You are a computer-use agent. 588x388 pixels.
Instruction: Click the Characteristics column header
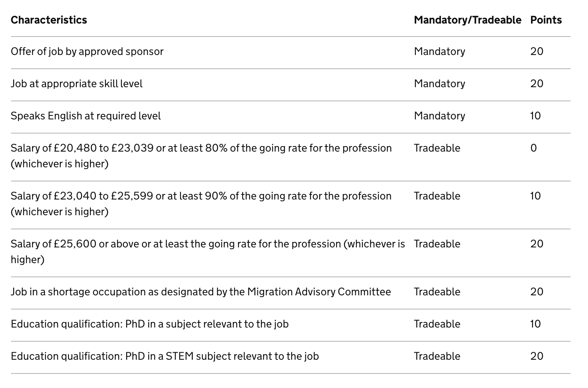(x=49, y=20)
